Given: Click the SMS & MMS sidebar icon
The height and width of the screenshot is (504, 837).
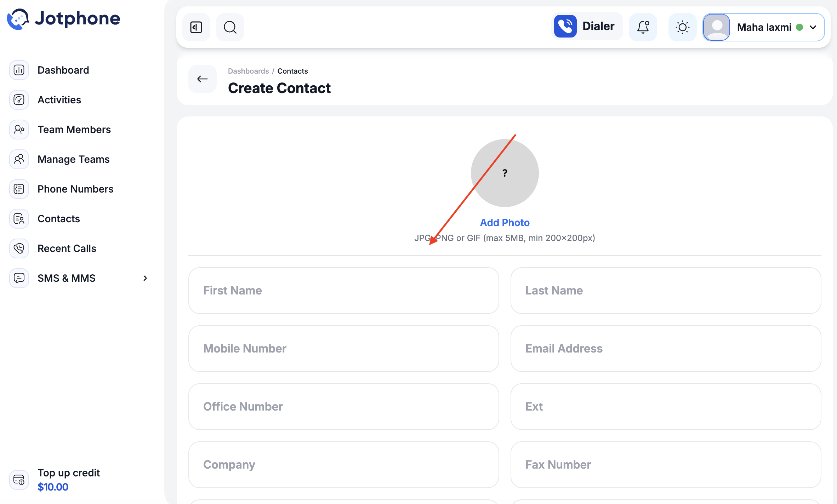Looking at the screenshot, I should (x=19, y=278).
